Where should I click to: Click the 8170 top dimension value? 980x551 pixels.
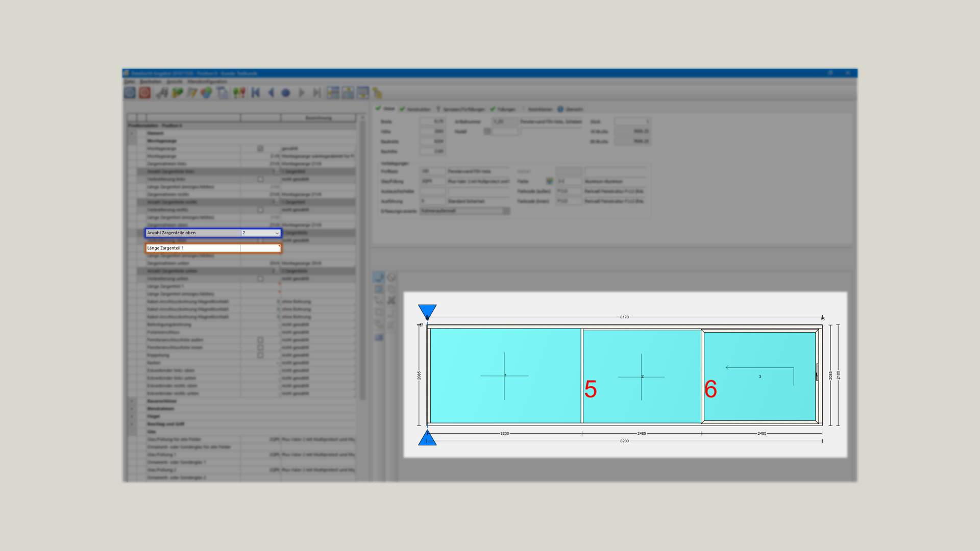(x=624, y=317)
